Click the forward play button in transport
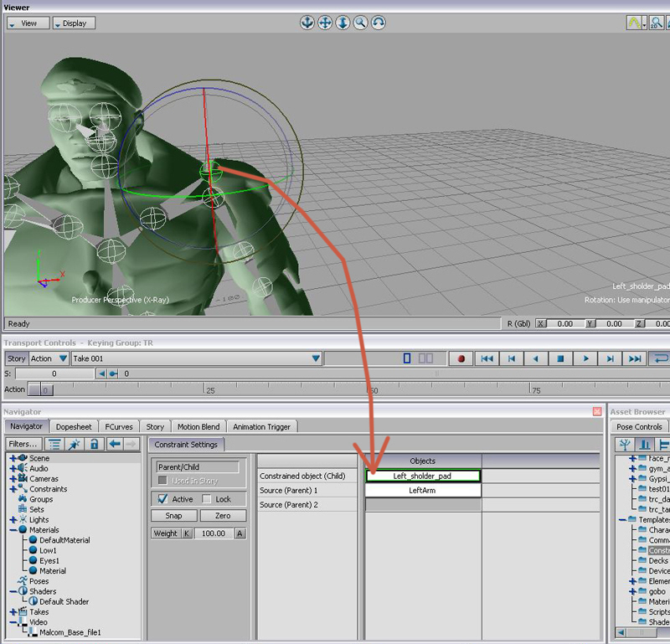The width and height of the screenshot is (670, 644). coord(585,358)
